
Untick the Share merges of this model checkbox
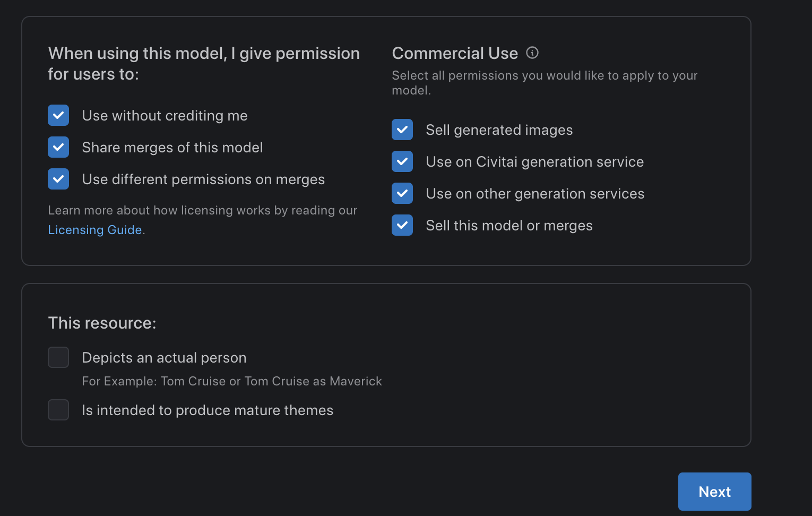click(58, 147)
